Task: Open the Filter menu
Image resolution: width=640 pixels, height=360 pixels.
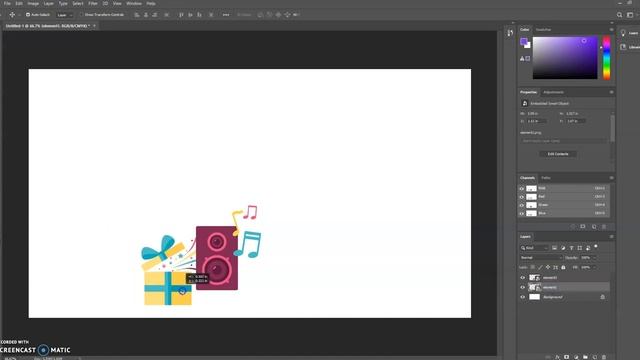Action: click(93, 3)
